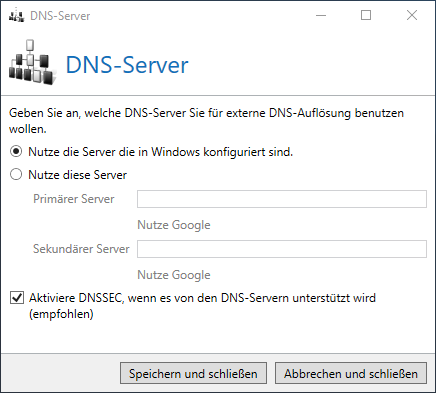Click the DNS-Server title bar app icon

(x=16, y=15)
